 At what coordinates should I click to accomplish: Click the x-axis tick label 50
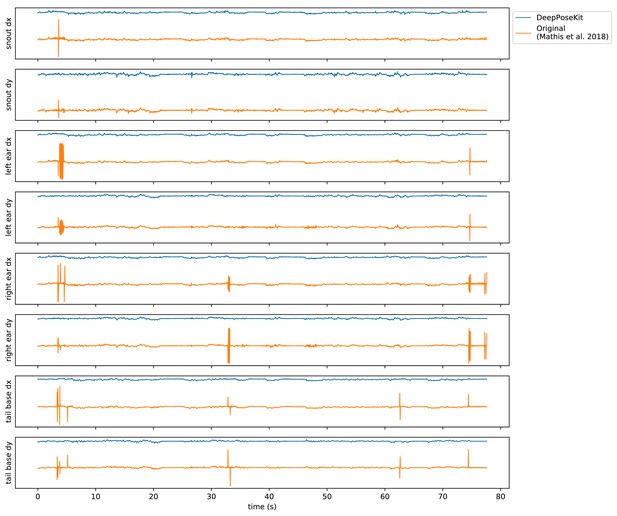point(327,496)
